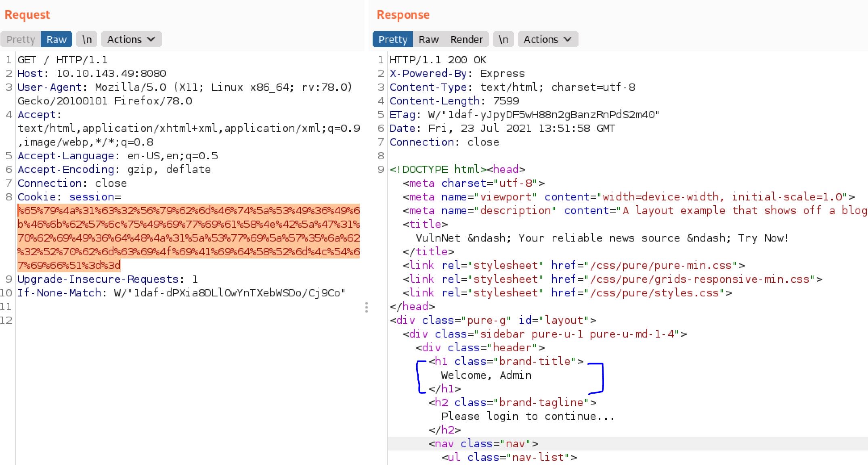
Task: Click the Request Actions chevron arrow
Action: click(151, 40)
